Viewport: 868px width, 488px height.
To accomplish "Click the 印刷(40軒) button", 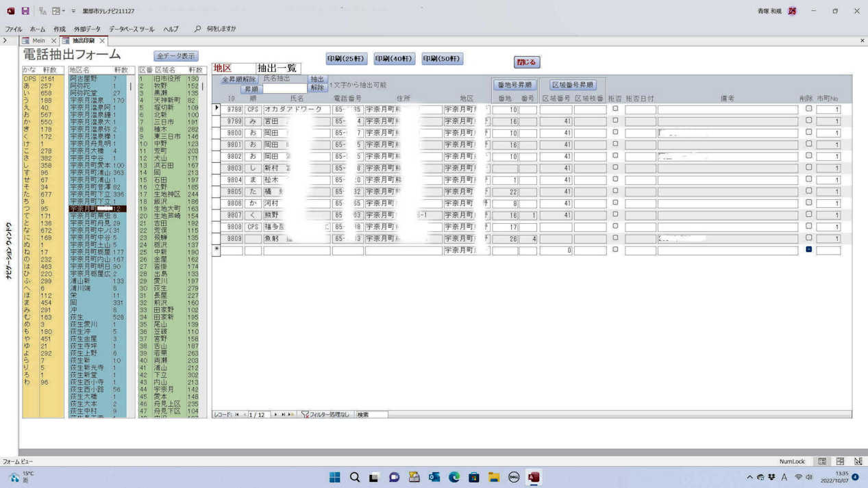I will point(395,59).
